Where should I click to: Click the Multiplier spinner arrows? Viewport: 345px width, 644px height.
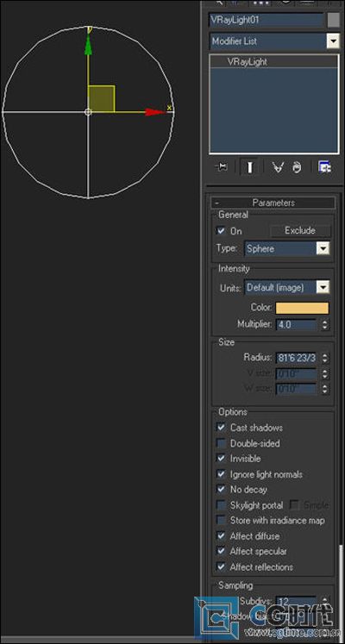[x=325, y=324]
